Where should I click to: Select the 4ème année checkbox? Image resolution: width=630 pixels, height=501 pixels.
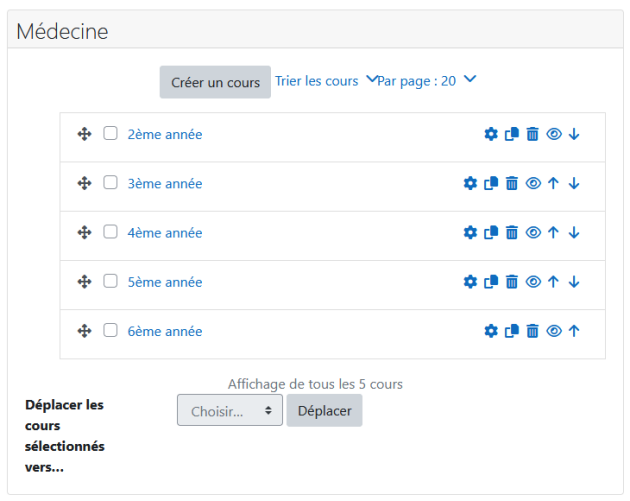point(110,232)
